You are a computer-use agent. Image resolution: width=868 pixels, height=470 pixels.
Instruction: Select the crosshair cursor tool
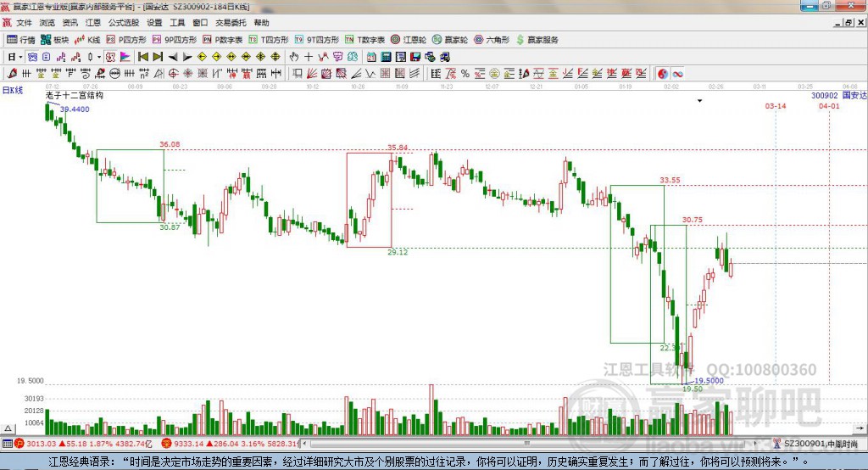tap(309, 57)
